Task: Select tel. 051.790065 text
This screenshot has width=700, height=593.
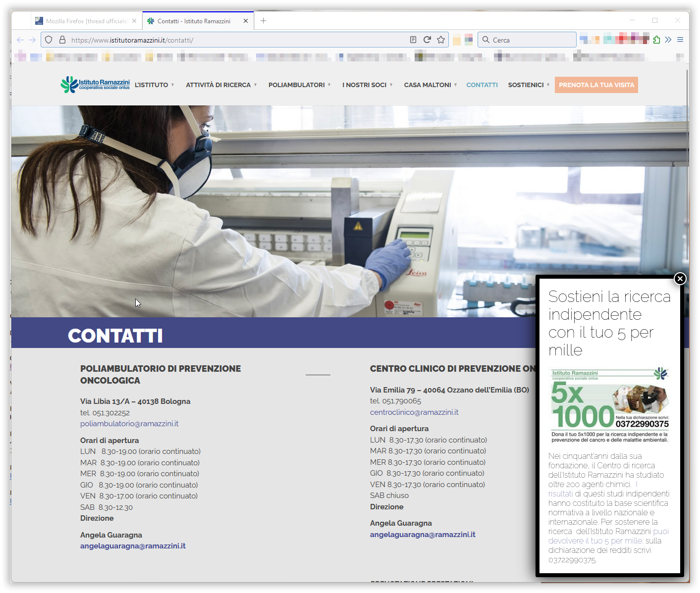Action: tap(395, 401)
